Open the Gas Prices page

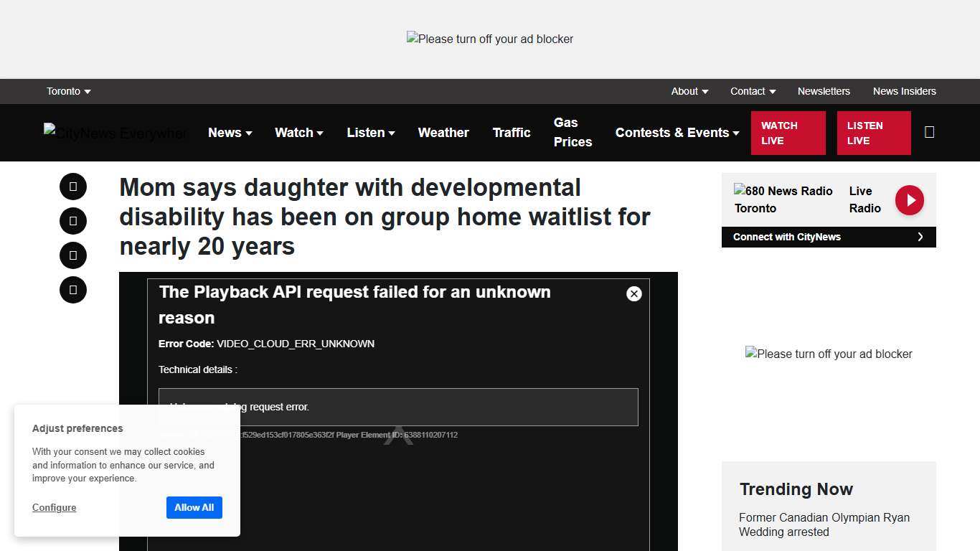tap(573, 132)
